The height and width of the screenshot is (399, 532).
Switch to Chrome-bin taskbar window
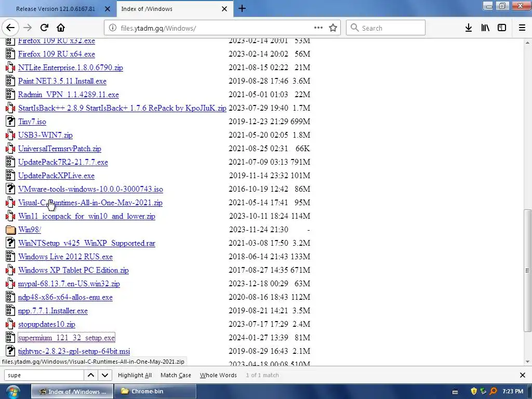(x=155, y=391)
